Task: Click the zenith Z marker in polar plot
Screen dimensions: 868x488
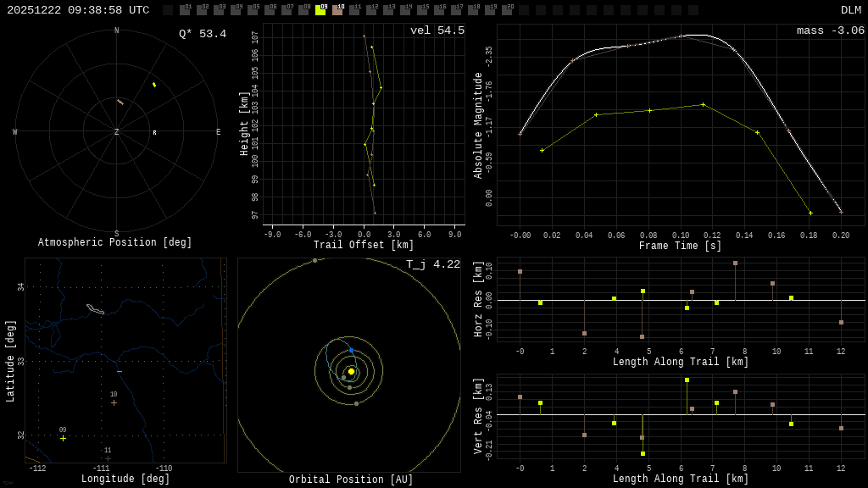Action: (117, 132)
